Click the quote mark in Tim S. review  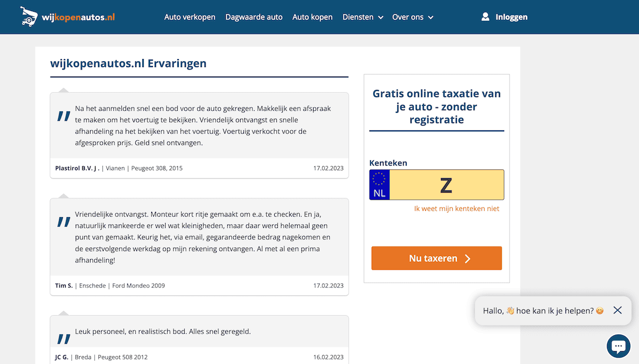coord(64,222)
